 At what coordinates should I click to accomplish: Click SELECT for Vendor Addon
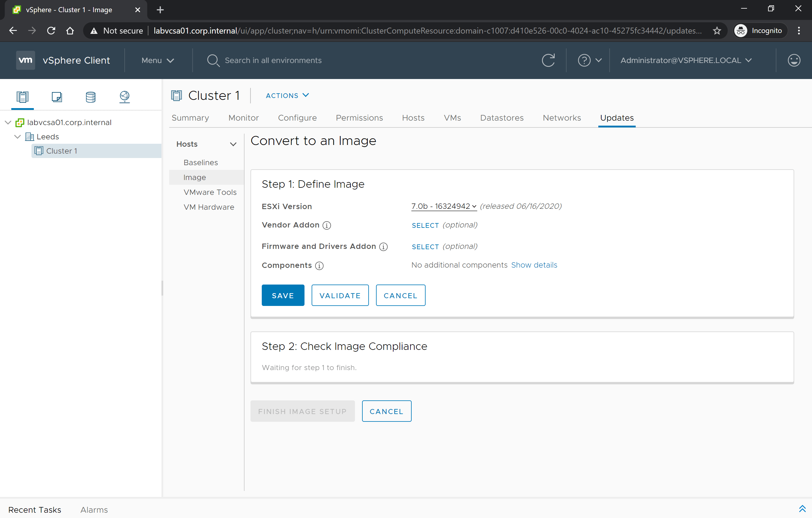425,225
